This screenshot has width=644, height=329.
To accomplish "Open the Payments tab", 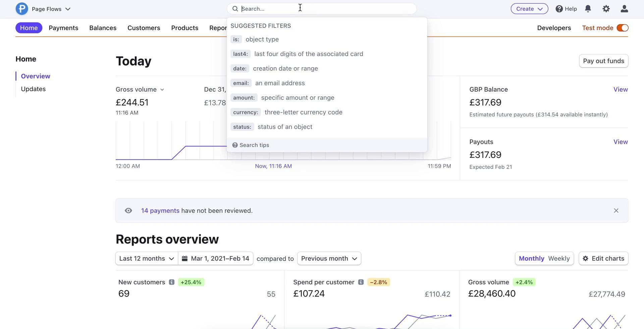I will 63,28.
